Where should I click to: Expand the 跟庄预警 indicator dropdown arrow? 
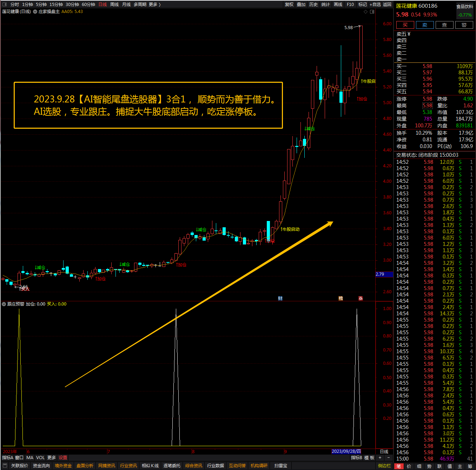tap(4, 304)
